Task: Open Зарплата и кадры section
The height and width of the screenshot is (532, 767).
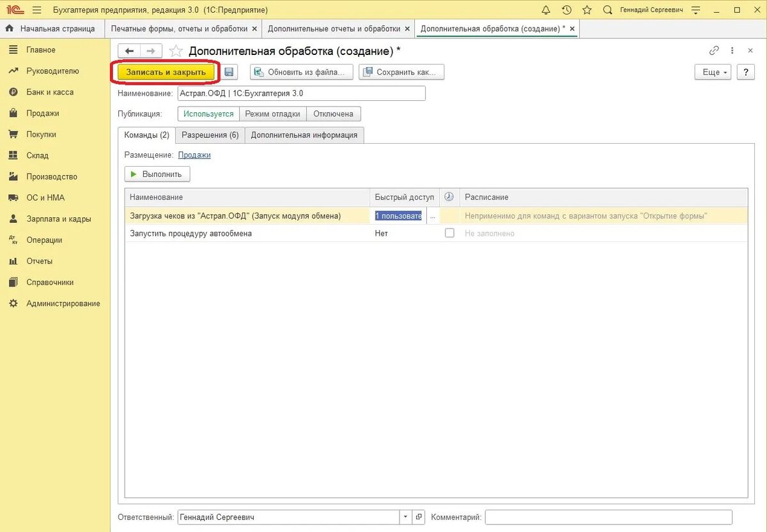Action: point(59,218)
